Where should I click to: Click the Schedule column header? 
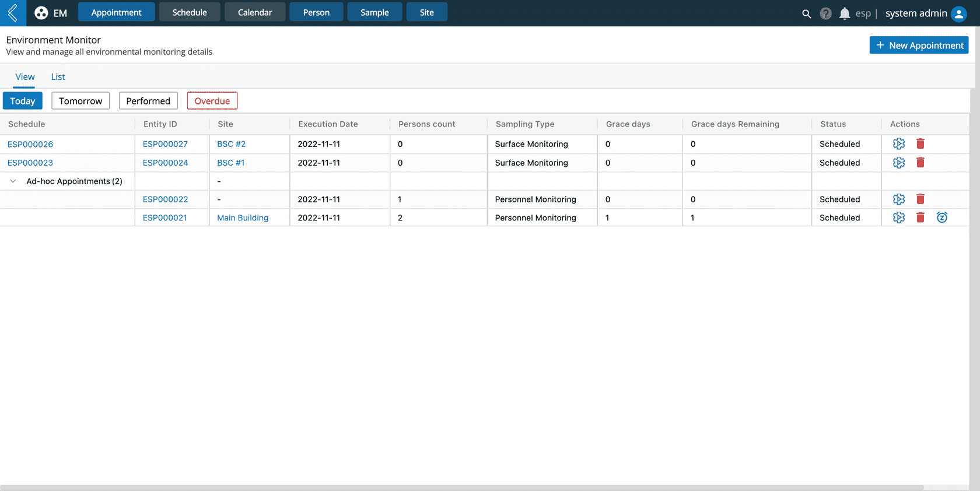26,124
